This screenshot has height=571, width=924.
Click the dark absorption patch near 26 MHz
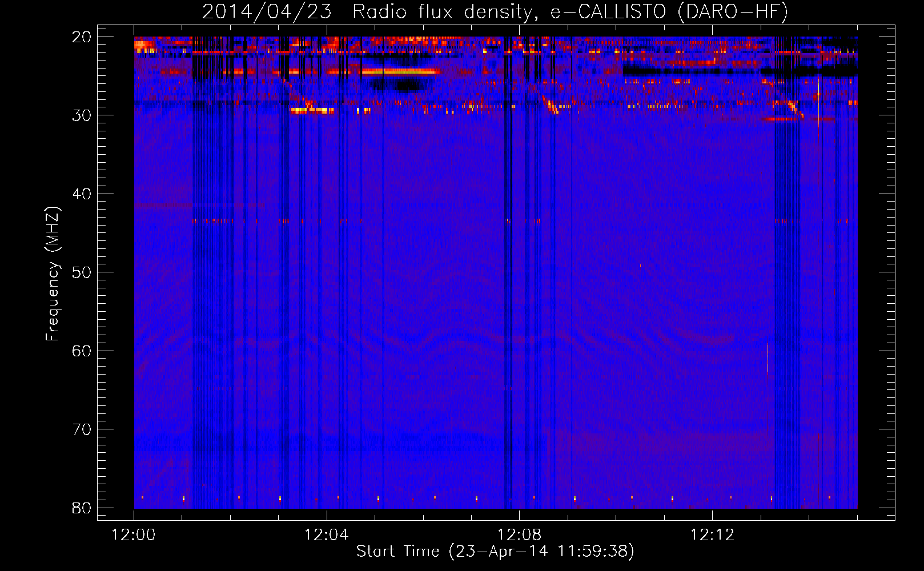pyautogui.click(x=400, y=85)
